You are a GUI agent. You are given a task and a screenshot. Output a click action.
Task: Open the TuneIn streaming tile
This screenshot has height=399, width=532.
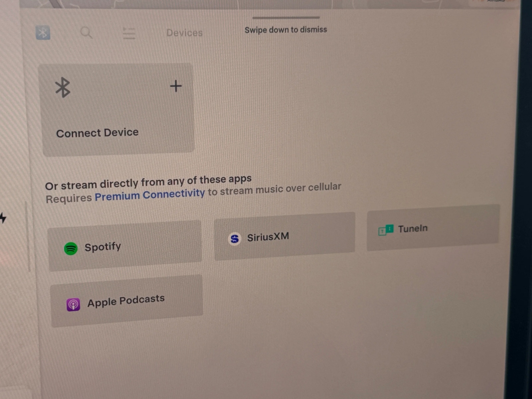pos(433,228)
